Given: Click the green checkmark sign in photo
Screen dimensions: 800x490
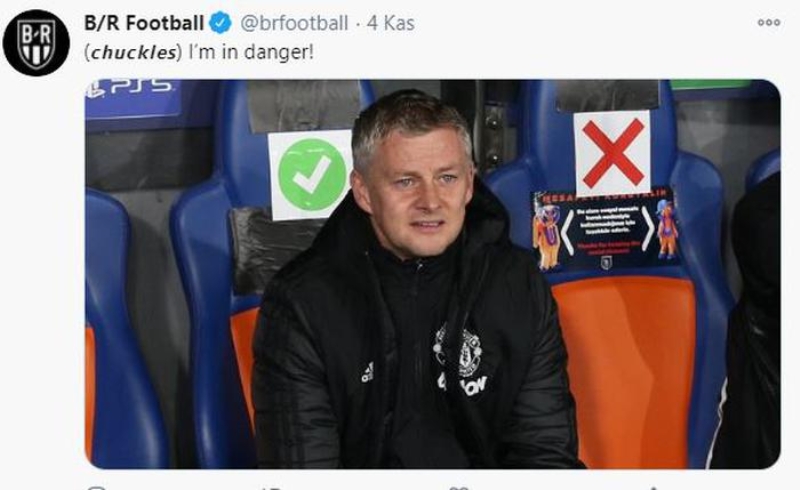Looking at the screenshot, I should pyautogui.click(x=310, y=175).
